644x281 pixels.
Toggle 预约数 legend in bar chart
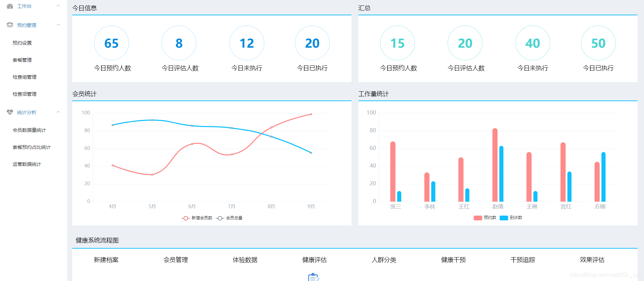485,218
